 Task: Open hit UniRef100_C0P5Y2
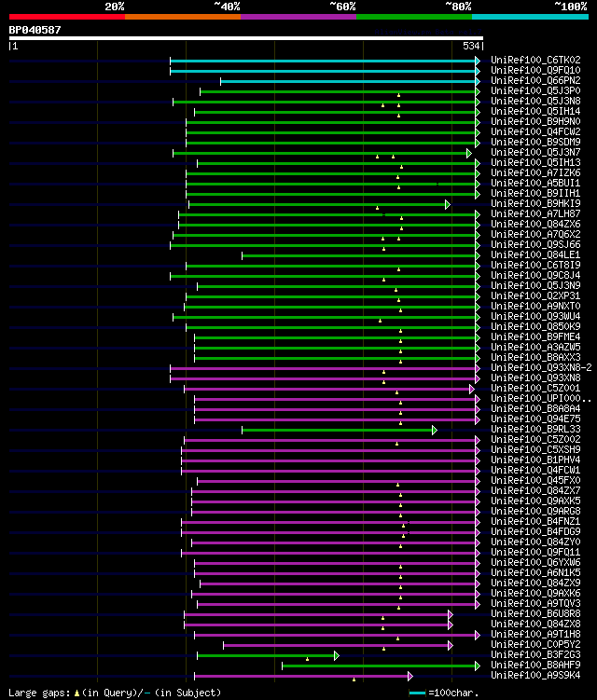click(535, 645)
